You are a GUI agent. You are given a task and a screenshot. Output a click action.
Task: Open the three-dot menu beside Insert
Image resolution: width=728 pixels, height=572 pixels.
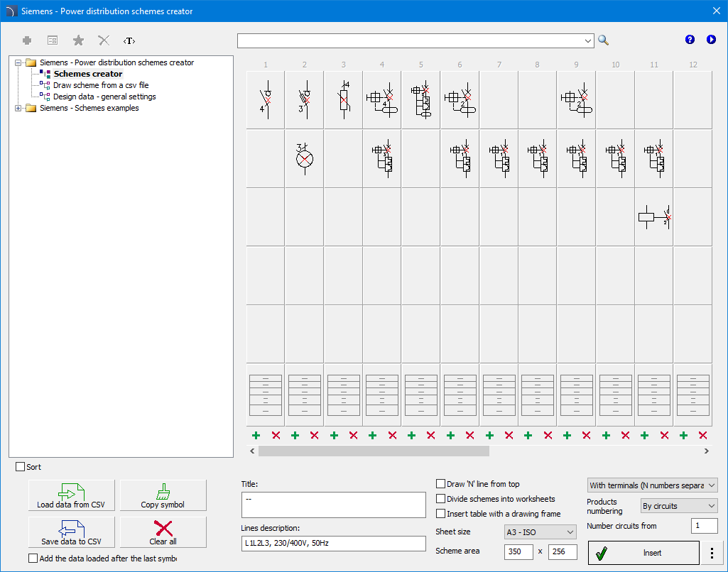pos(712,553)
